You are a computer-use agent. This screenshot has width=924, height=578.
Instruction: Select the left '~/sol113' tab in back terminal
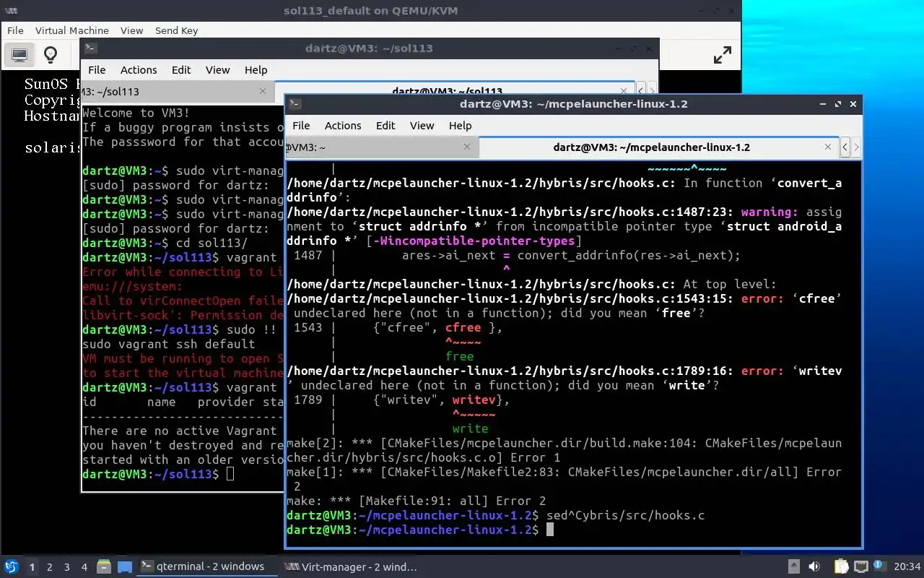click(177, 91)
